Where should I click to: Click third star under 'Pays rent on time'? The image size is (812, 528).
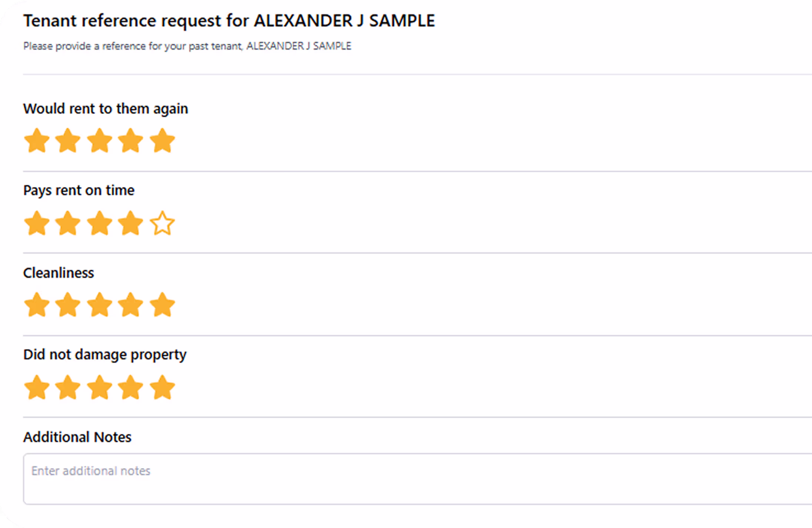pos(99,224)
